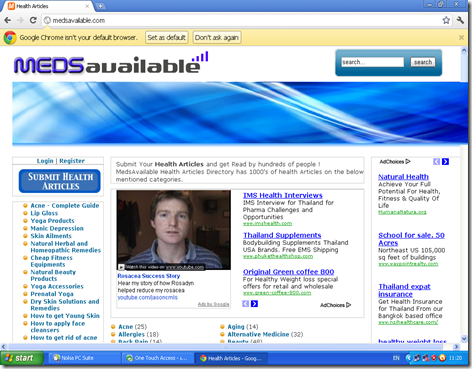This screenshot has width=472, height=369.
Task: Open Natural Health ad link
Action: point(403,177)
